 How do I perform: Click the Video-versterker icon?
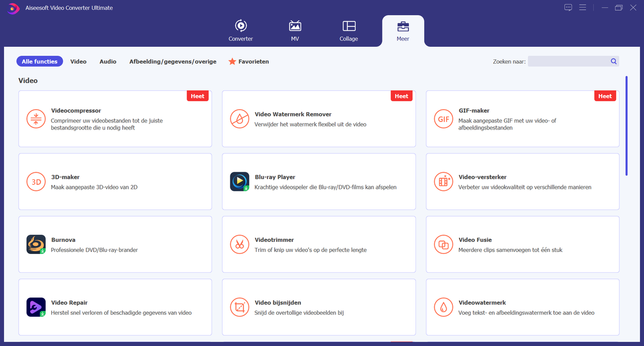pyautogui.click(x=444, y=182)
